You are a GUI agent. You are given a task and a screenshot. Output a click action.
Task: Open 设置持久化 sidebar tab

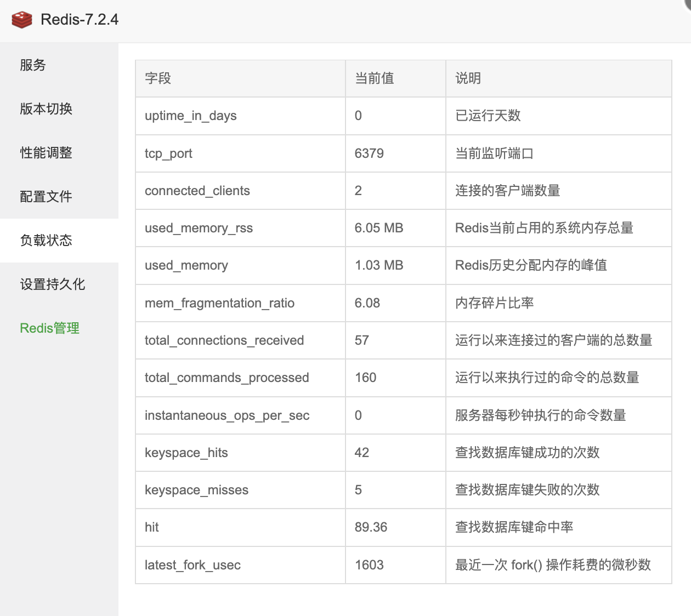coord(59,284)
